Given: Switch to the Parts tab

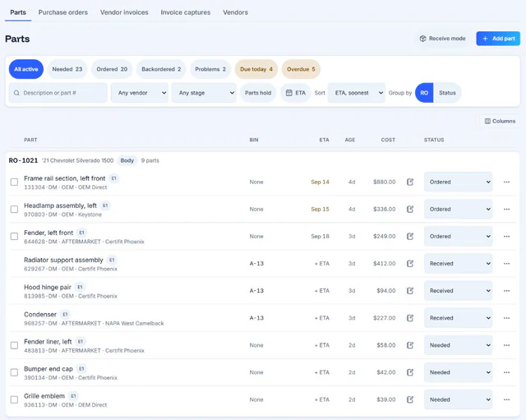Looking at the screenshot, I should pyautogui.click(x=18, y=12).
